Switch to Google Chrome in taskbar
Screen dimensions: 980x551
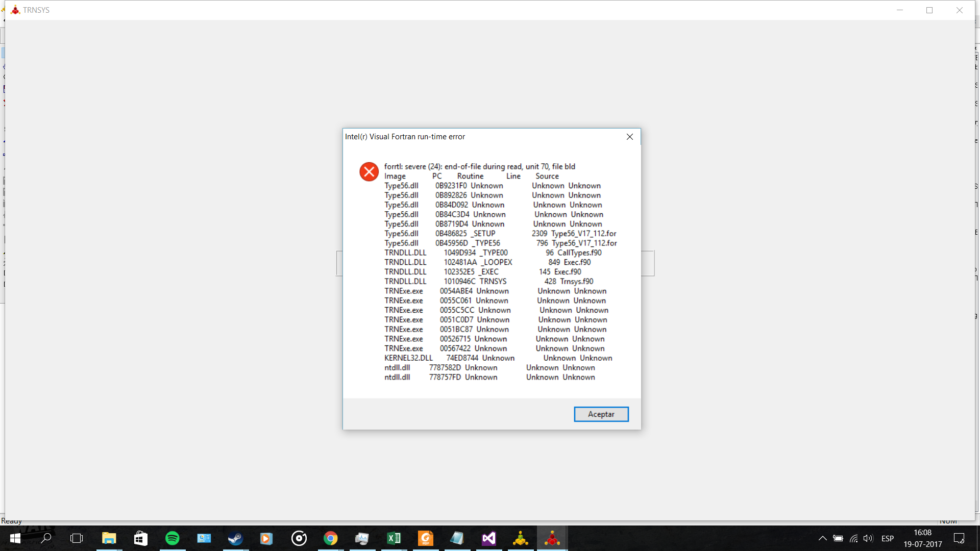point(331,538)
